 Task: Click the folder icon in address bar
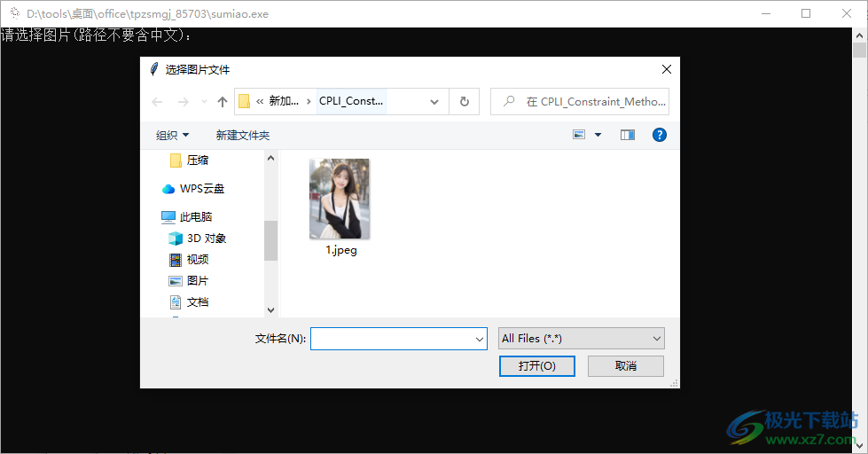(x=244, y=101)
